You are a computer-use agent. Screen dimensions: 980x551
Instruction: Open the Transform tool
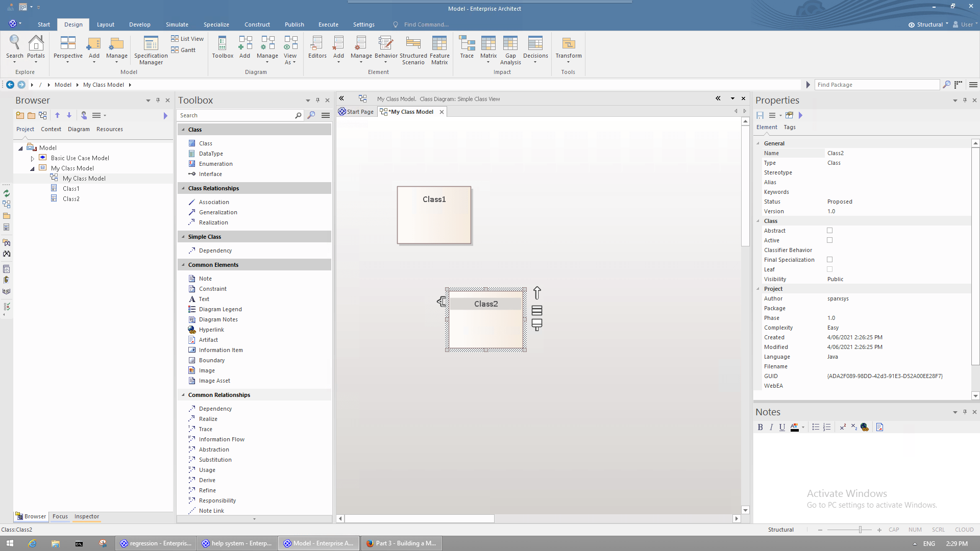[568, 48]
